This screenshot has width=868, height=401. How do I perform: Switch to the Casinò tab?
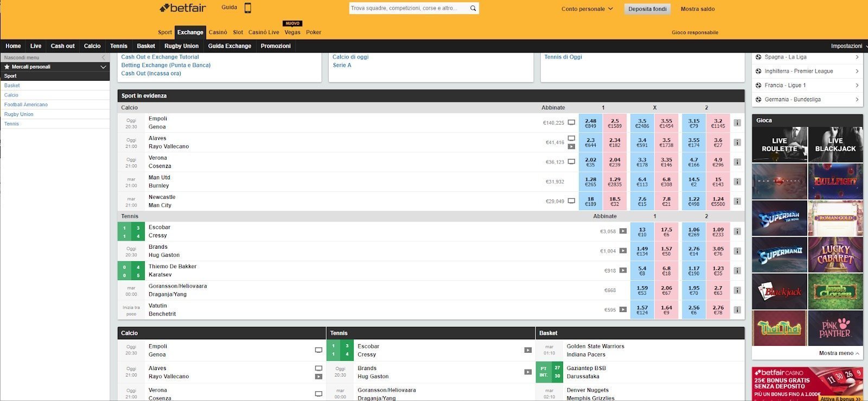tap(218, 32)
